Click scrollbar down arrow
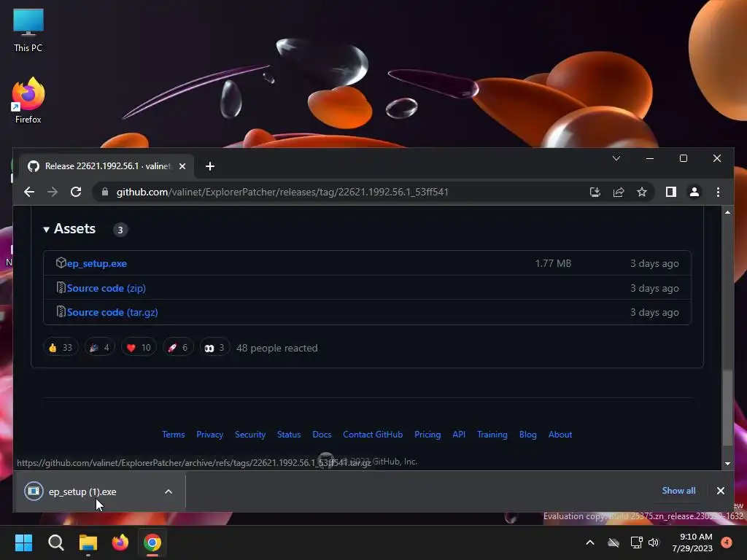 click(727, 463)
